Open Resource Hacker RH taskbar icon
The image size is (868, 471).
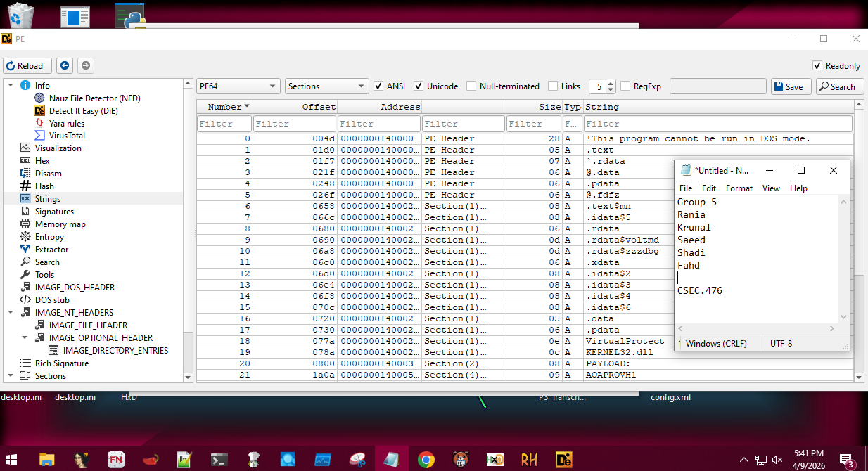(529, 460)
